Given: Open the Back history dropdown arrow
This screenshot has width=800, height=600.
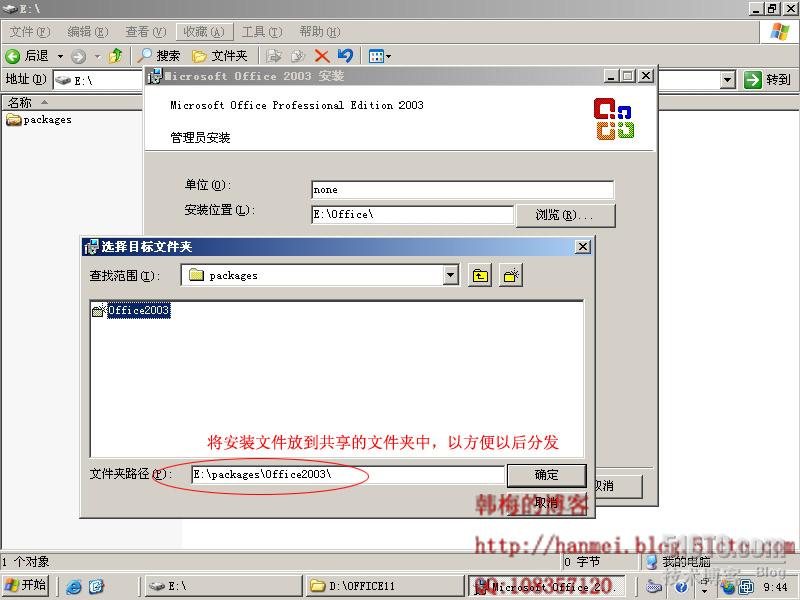Looking at the screenshot, I should [60, 56].
